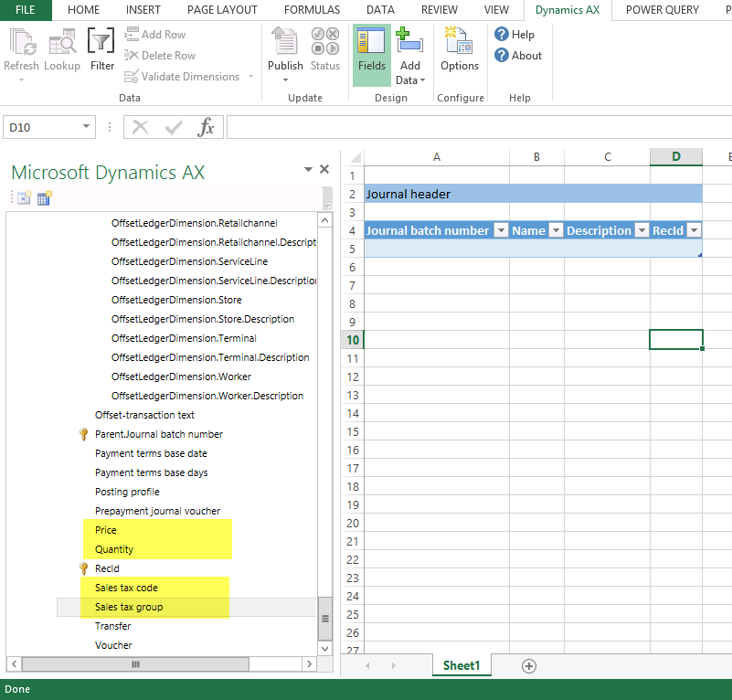This screenshot has height=700, width=732.
Task: Open the FORMULAS ribbon tab
Action: pos(312,10)
